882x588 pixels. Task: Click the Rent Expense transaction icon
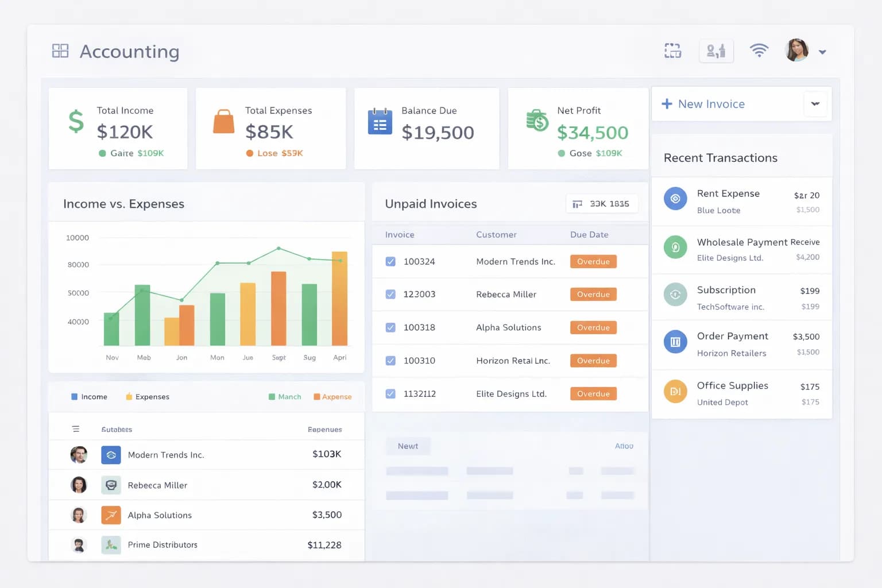tap(675, 198)
